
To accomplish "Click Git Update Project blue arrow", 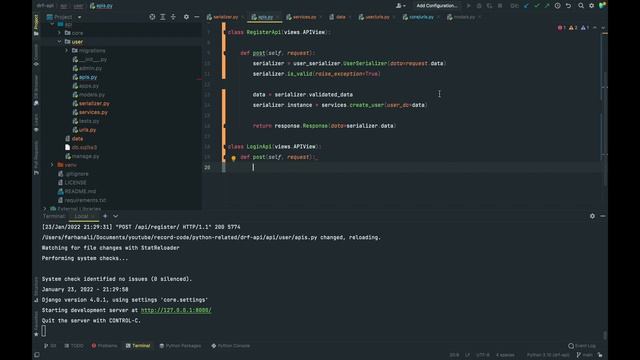I will 526,6.
